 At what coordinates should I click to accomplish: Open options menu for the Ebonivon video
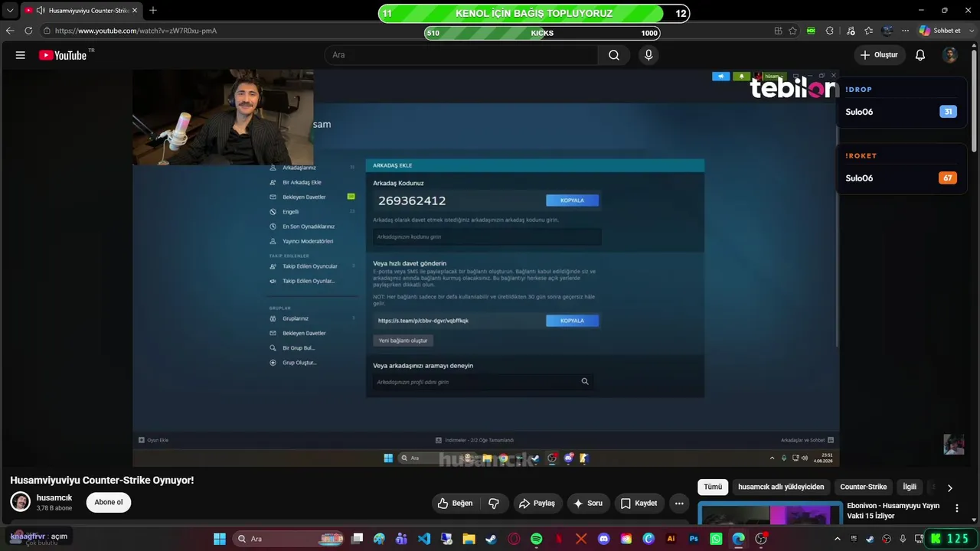(956, 508)
